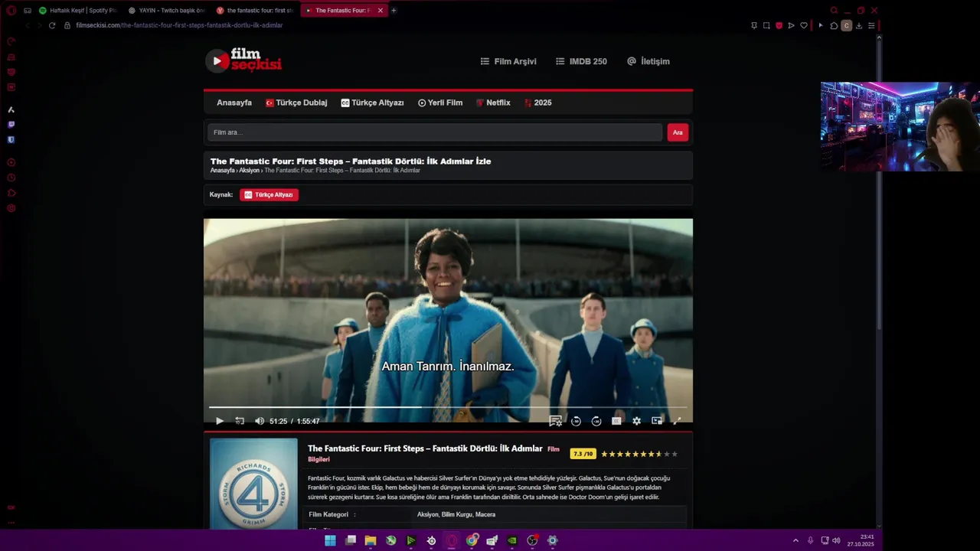This screenshot has height=551, width=980.
Task: Open Film Arşivi link in header
Action: click(508, 61)
